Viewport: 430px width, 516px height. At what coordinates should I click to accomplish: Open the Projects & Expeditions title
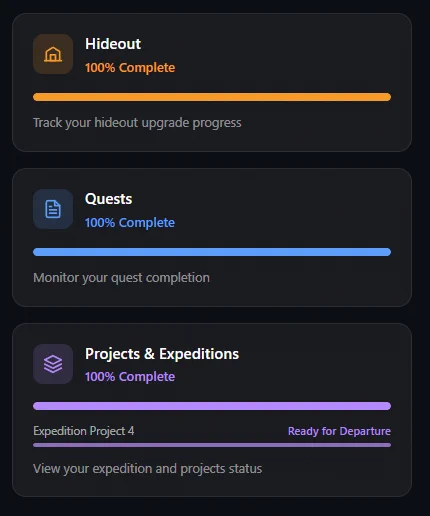click(x=162, y=354)
